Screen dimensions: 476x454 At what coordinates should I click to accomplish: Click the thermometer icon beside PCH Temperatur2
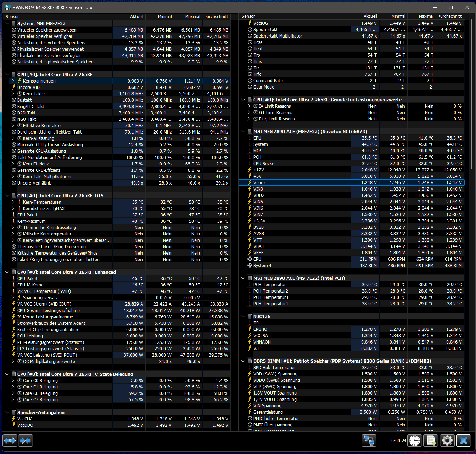tap(250, 291)
